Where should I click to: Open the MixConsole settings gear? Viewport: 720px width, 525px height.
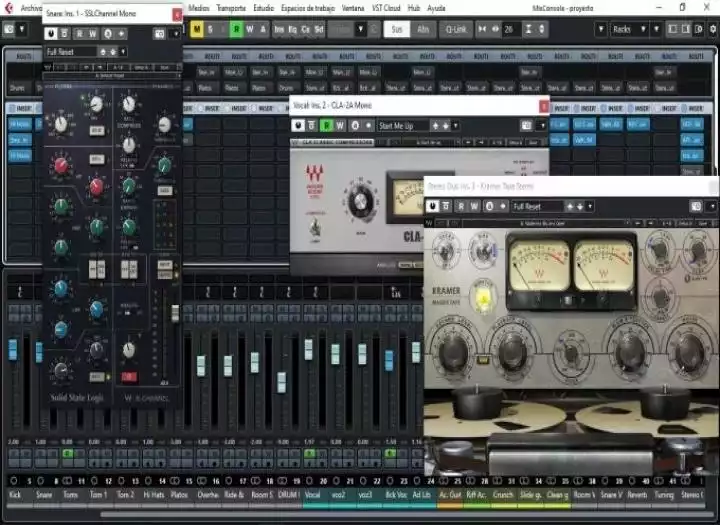click(x=713, y=29)
